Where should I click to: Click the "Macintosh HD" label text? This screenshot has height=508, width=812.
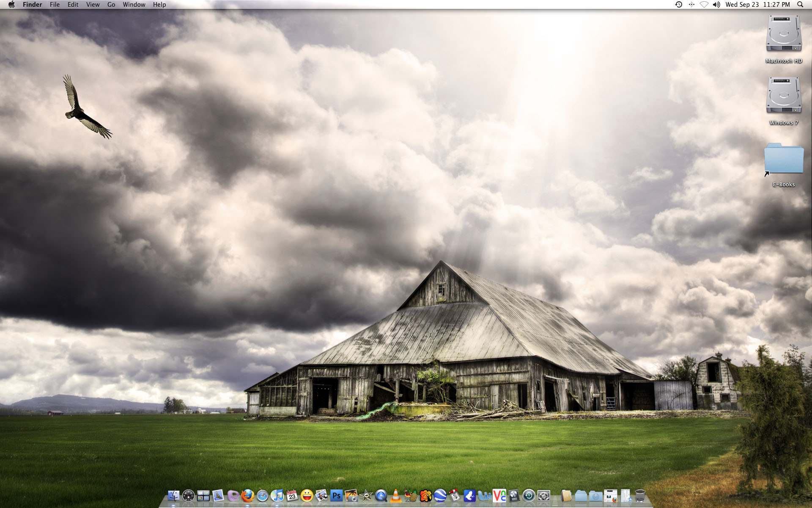784,61
